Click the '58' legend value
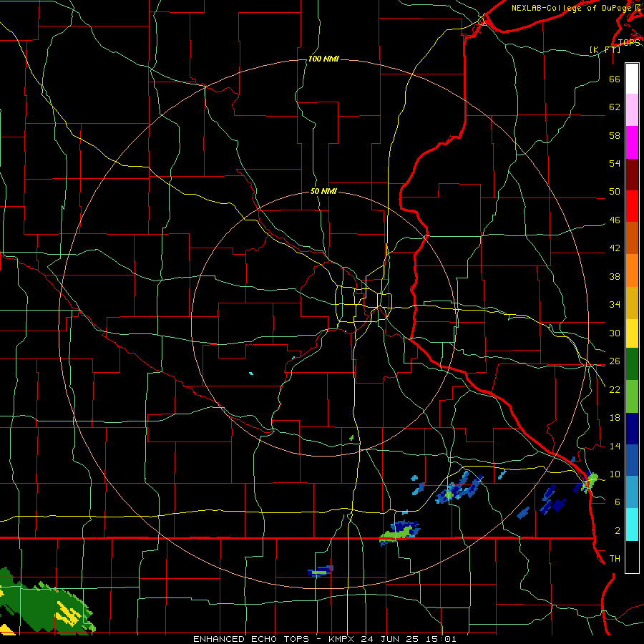This screenshot has height=644, width=644. coord(615,135)
